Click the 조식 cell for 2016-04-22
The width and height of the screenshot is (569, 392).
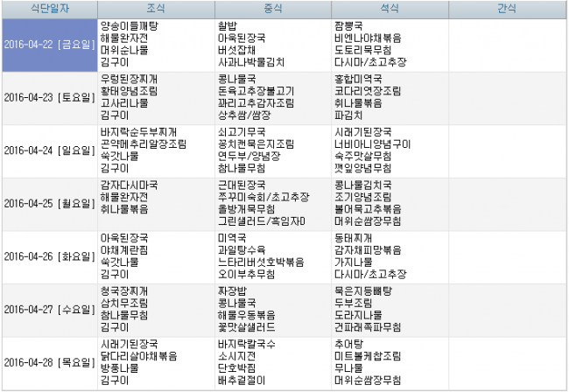point(156,45)
